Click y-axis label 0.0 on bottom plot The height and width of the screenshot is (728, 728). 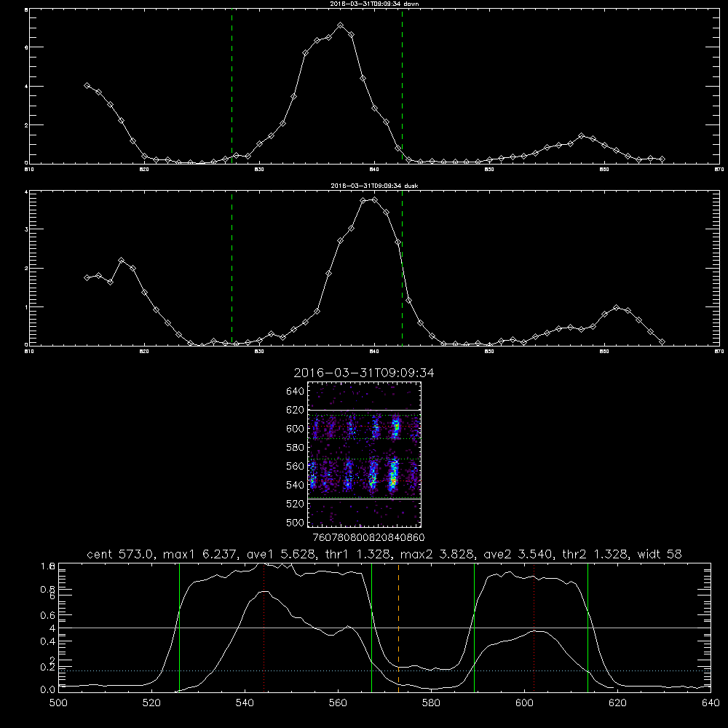(48, 690)
